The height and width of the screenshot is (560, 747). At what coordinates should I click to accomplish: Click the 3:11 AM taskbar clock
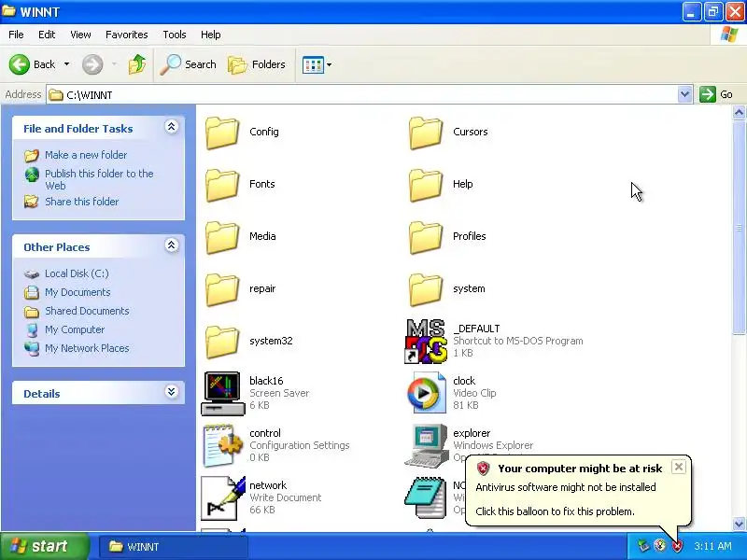[712, 546]
